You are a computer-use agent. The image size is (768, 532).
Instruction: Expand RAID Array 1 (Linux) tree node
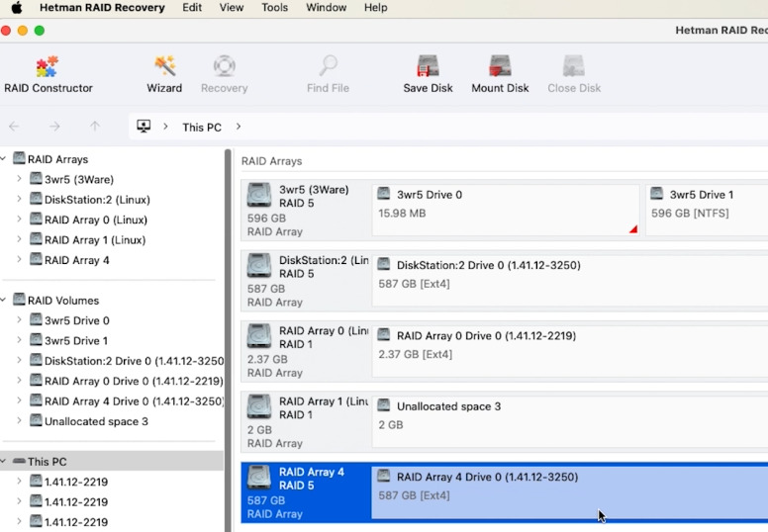coord(19,239)
